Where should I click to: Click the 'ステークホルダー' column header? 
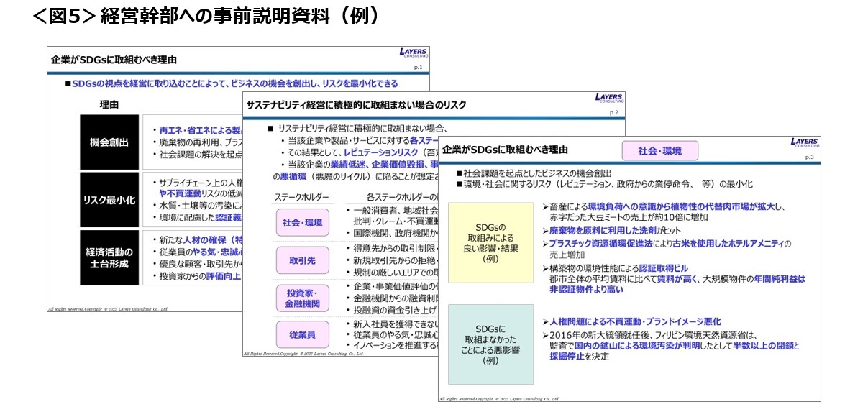pos(301,197)
